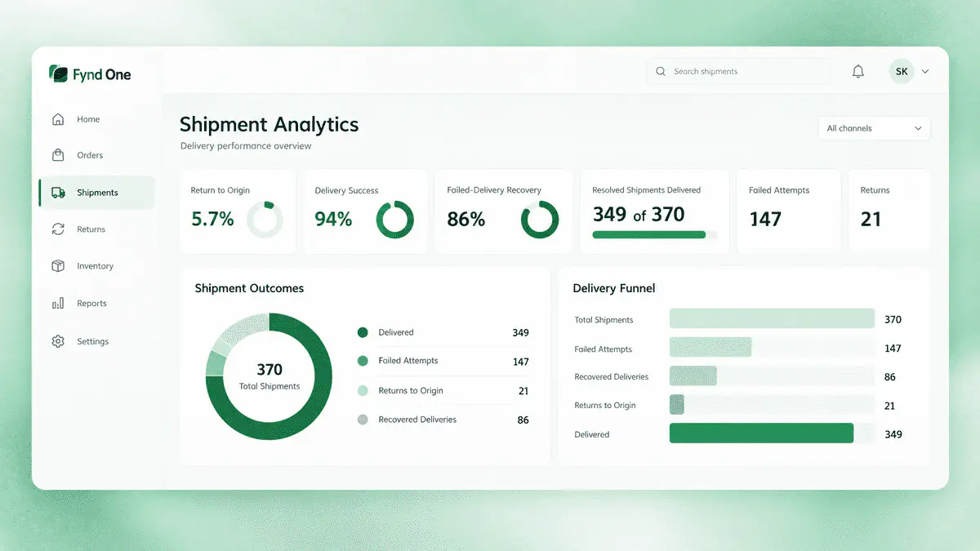The image size is (980, 551).
Task: Click the Delivered legend label
Action: [x=396, y=332]
